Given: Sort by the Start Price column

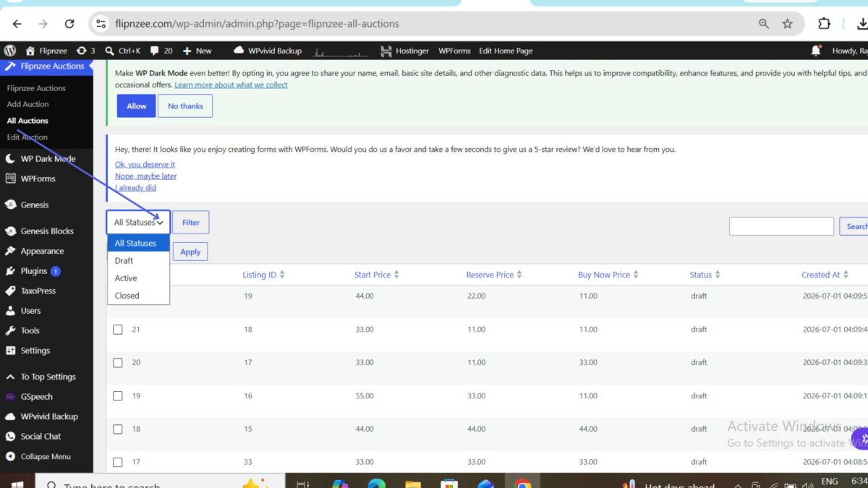Looking at the screenshot, I should [377, 275].
